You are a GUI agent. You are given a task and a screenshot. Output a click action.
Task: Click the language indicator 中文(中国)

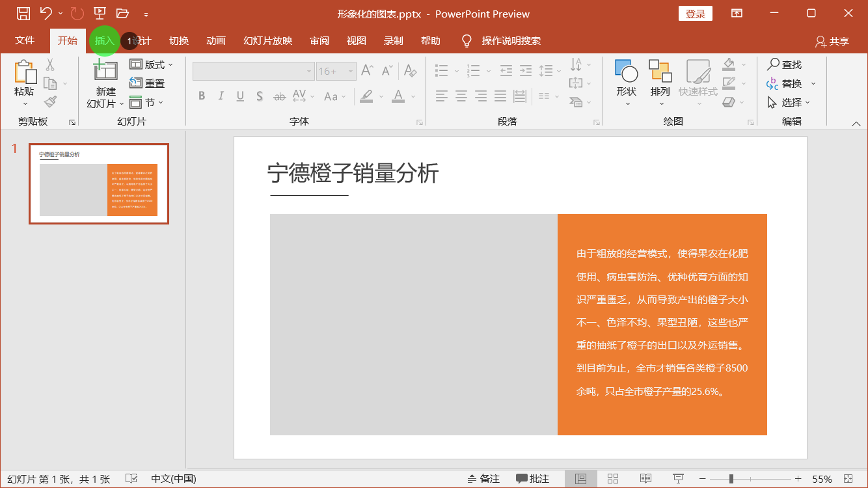[x=174, y=479]
